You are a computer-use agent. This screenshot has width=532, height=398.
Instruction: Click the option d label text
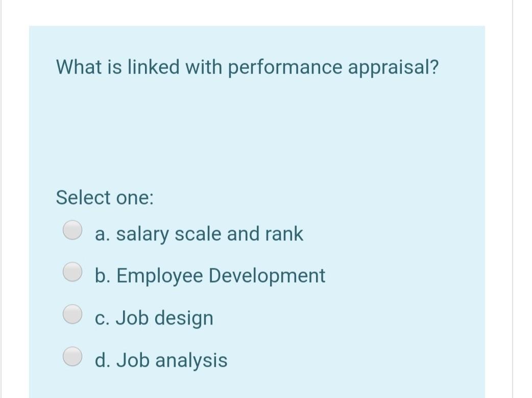pyautogui.click(x=161, y=360)
